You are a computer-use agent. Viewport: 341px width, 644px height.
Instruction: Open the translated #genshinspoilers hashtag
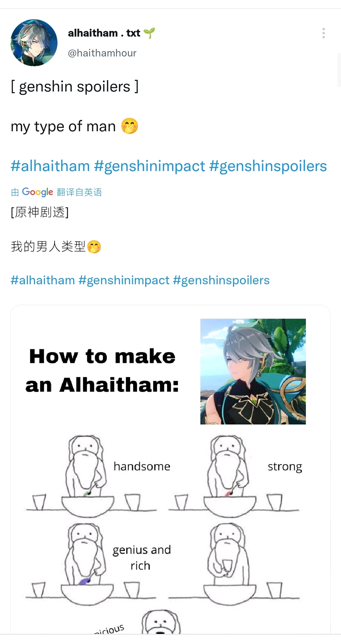(221, 280)
